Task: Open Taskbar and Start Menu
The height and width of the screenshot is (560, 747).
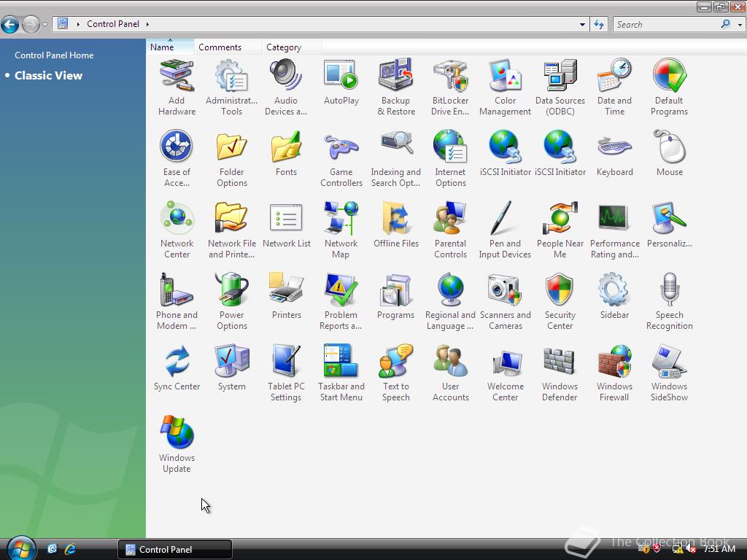Action: [x=341, y=373]
